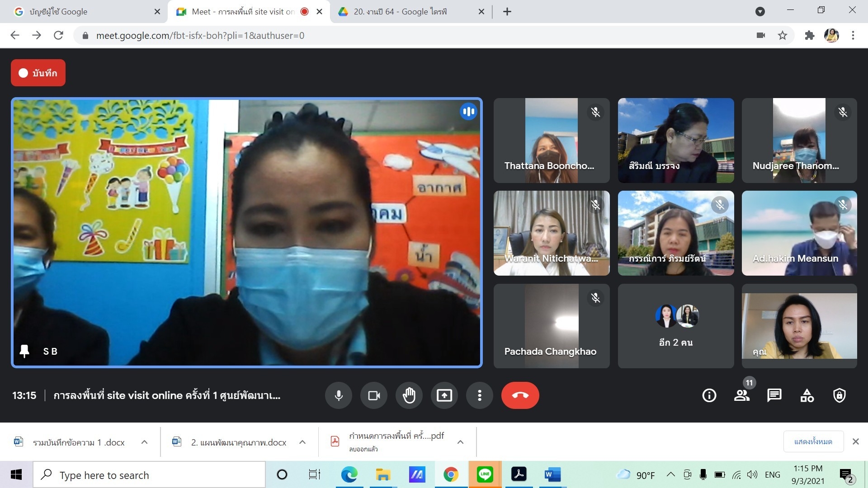868x488 pixels.
Task: Expand options for รวมบันทึกข้อความ 1 .docx download
Action: tap(144, 442)
